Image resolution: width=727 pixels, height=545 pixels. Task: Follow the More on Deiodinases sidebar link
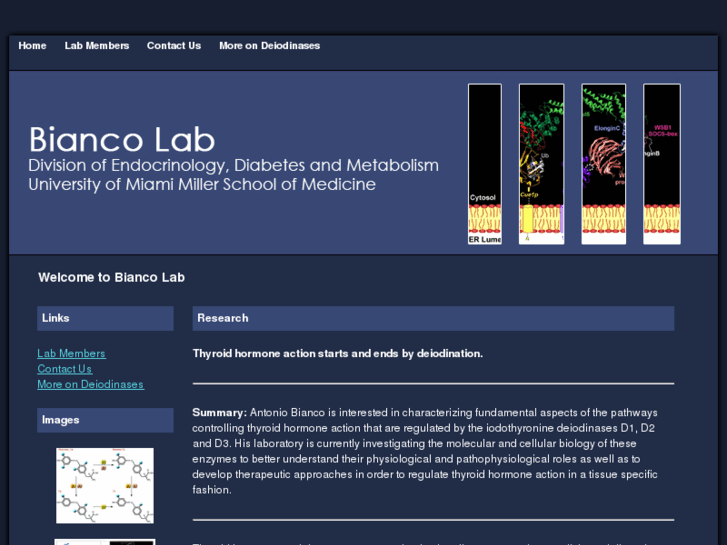90,384
